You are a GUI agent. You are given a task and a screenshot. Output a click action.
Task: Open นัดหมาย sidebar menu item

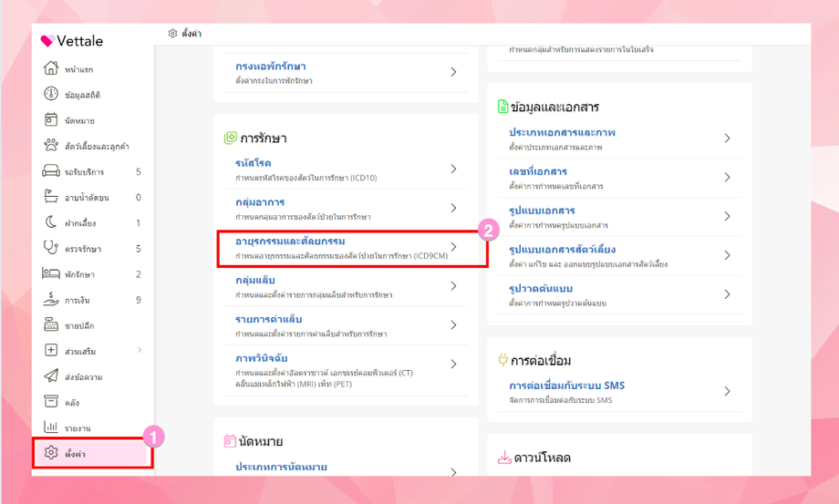(79, 121)
